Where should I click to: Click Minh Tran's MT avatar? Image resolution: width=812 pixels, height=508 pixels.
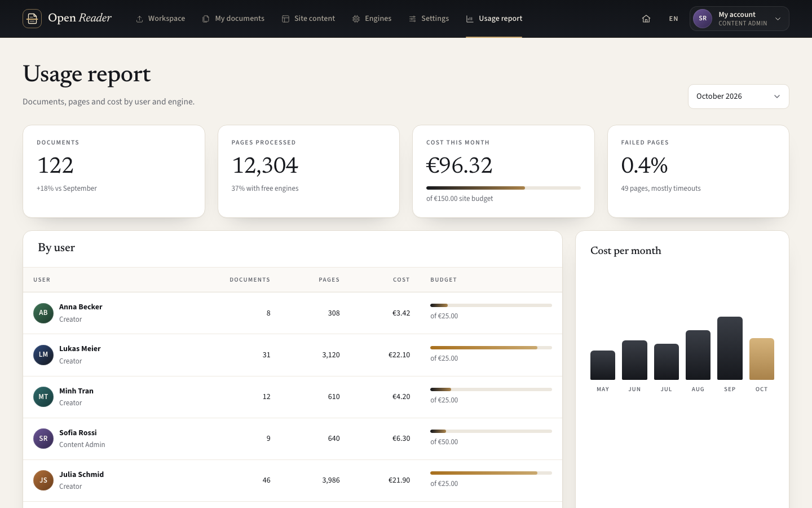[43, 397]
